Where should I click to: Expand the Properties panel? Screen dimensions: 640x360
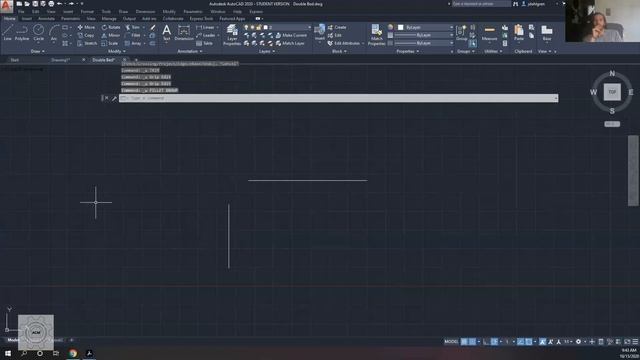407,51
